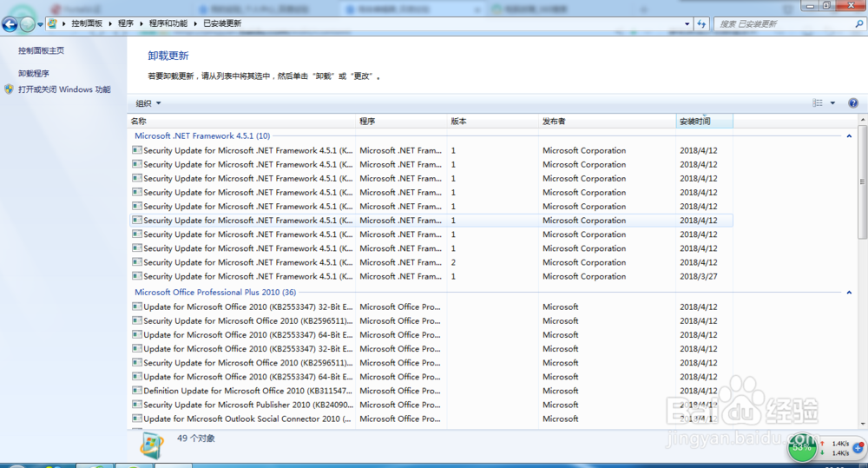Click the refresh button beside address bar

pos(701,23)
